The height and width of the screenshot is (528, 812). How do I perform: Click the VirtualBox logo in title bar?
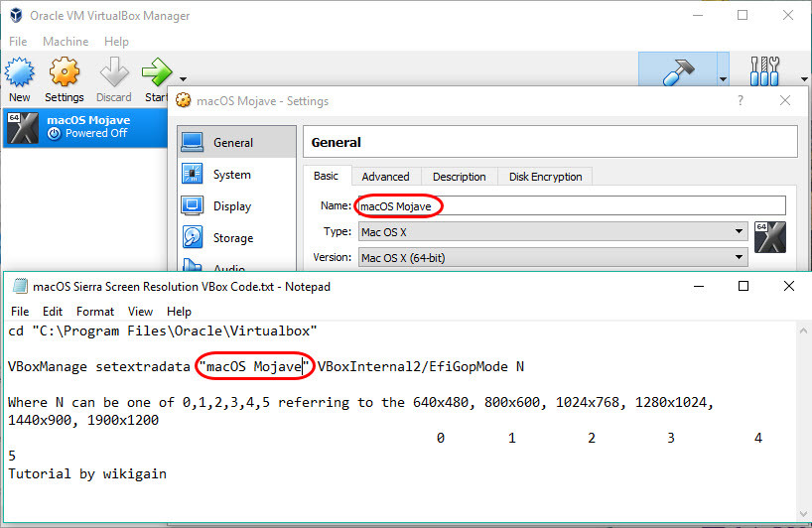click(16, 15)
